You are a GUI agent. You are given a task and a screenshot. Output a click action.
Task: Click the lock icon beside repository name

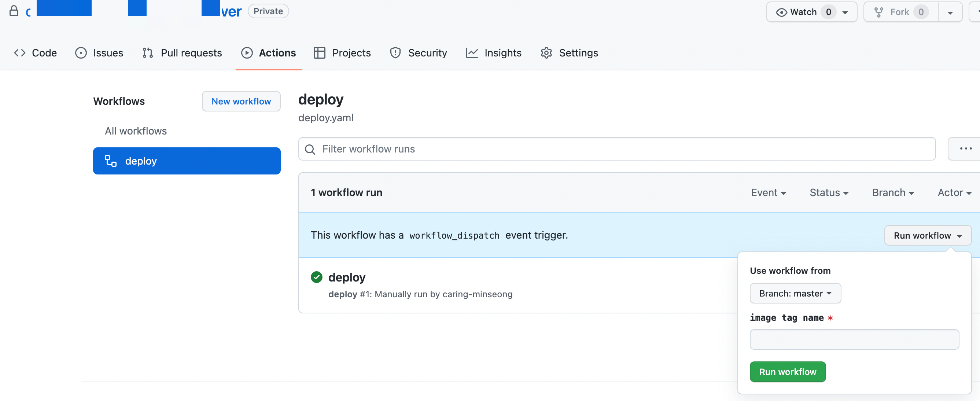[x=14, y=11]
